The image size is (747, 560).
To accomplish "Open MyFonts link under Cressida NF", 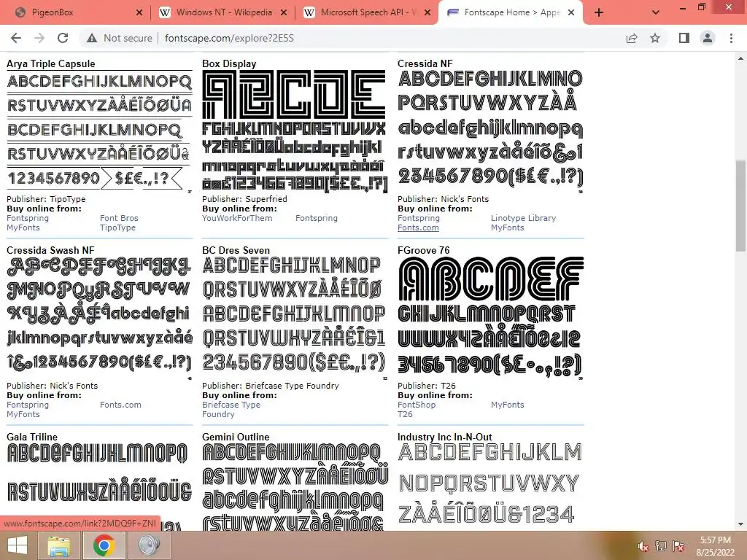I will coord(508,227).
